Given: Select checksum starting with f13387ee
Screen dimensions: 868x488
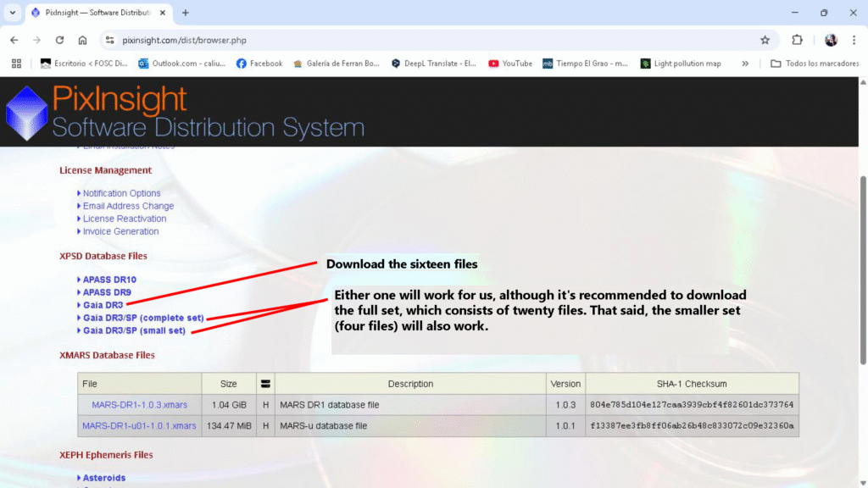Looking at the screenshot, I should (x=692, y=426).
